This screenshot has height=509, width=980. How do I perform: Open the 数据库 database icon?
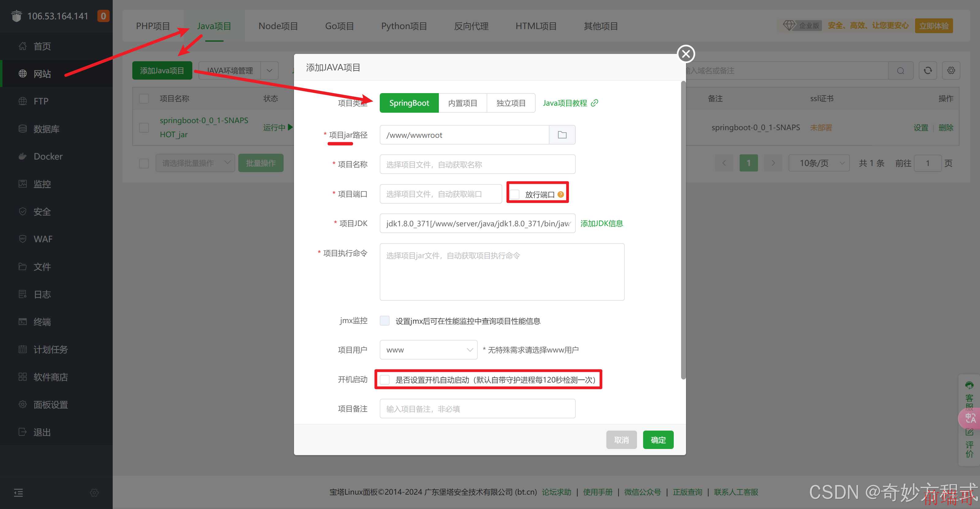click(22, 129)
